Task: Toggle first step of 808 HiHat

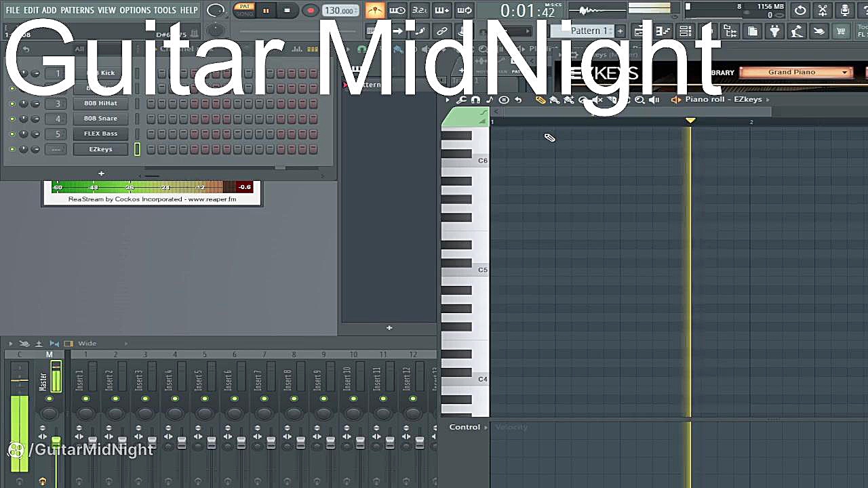Action: pyautogui.click(x=151, y=104)
